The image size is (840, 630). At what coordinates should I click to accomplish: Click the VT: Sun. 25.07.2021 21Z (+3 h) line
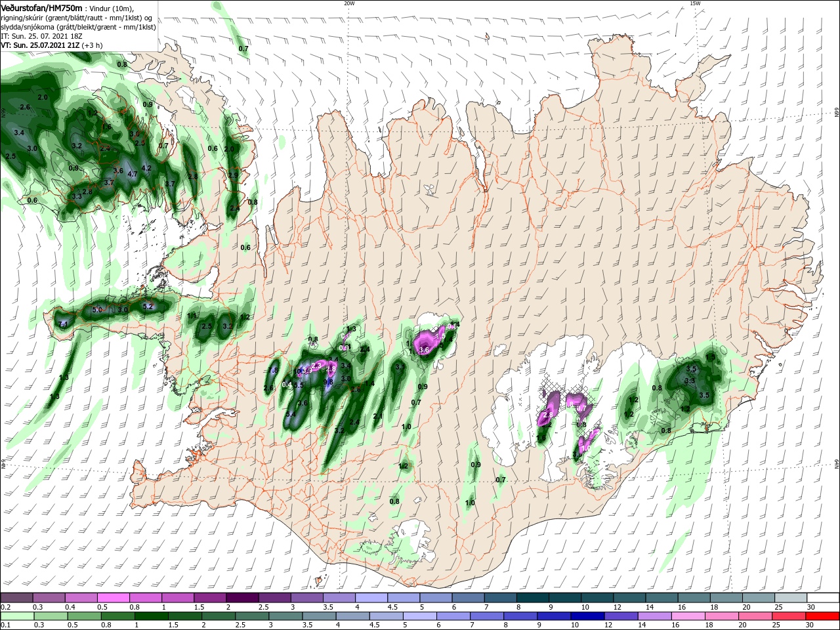pos(51,45)
